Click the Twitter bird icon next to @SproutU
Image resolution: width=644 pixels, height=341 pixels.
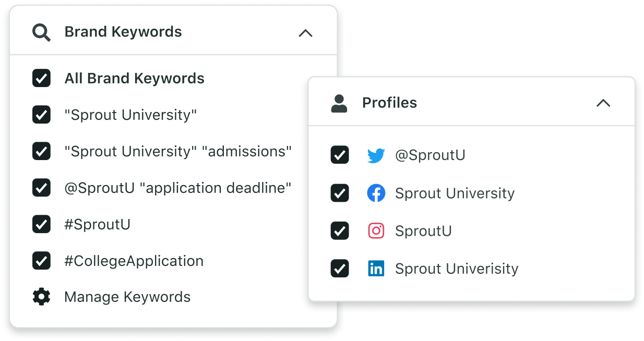tap(376, 155)
